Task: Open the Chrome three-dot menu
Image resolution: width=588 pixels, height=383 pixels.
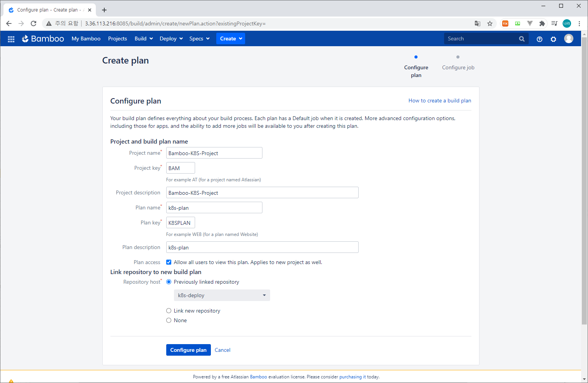Action: [579, 23]
